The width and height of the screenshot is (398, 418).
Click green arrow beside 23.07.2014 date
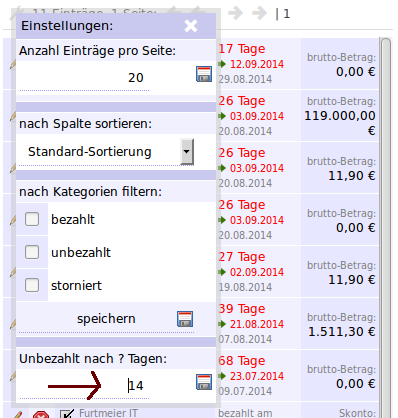pos(222,376)
